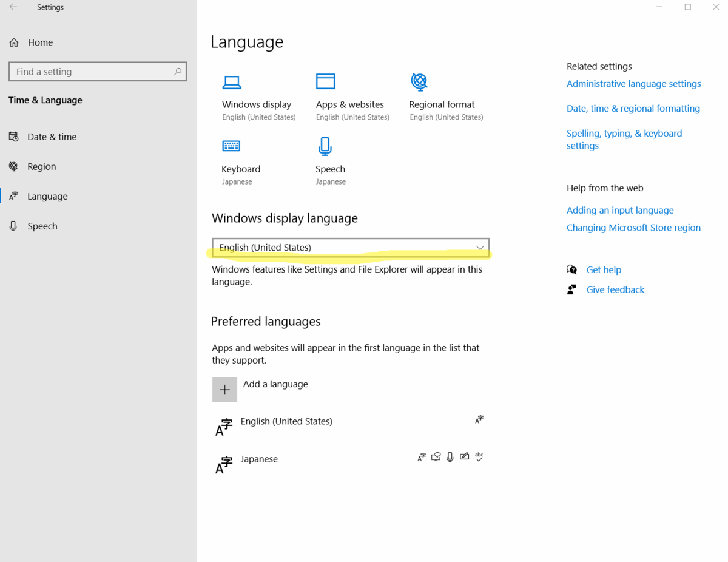Select the Speech tile microphone icon
The width and height of the screenshot is (728, 562).
pos(325,146)
